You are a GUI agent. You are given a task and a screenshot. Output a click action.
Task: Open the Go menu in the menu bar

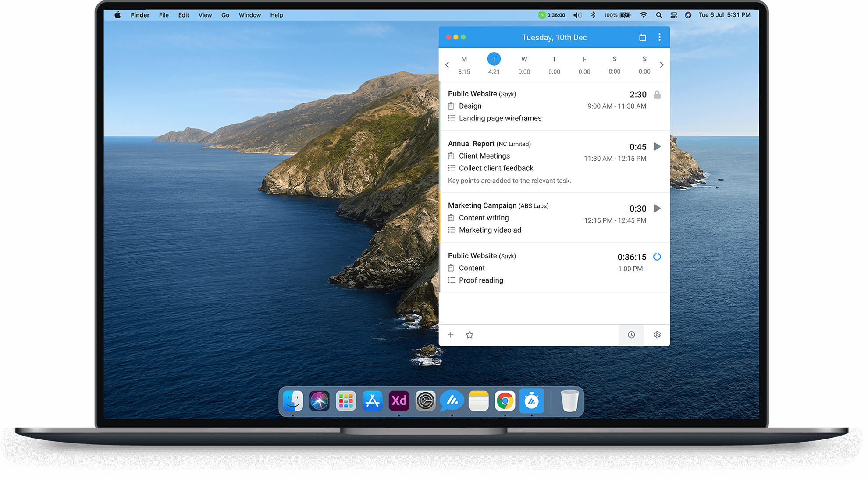(x=225, y=14)
